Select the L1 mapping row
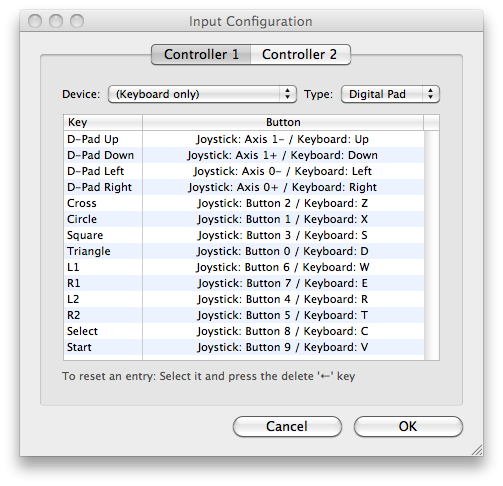 [x=244, y=267]
